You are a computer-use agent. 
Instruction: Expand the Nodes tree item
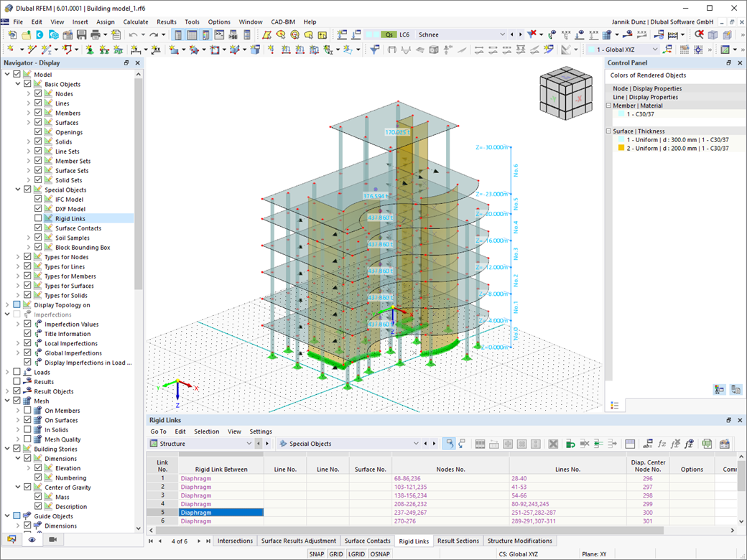pos(29,94)
